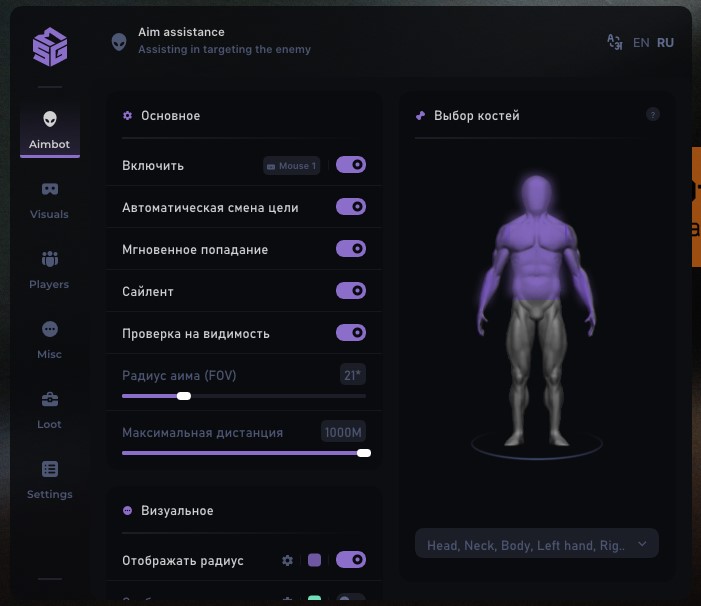Select the Loot briefcase icon
701x606 pixels.
49,400
